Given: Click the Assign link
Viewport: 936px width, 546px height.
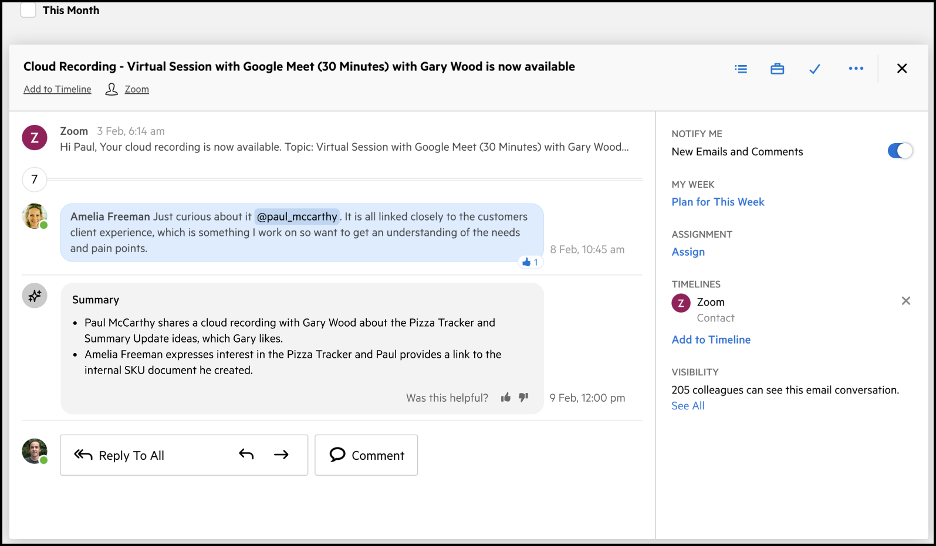Looking at the screenshot, I should click(x=688, y=252).
